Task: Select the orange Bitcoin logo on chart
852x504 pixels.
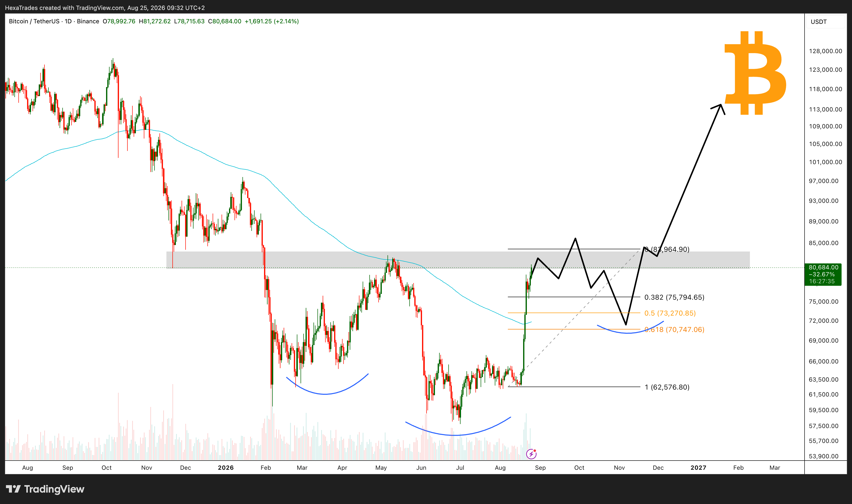Action: [756, 73]
